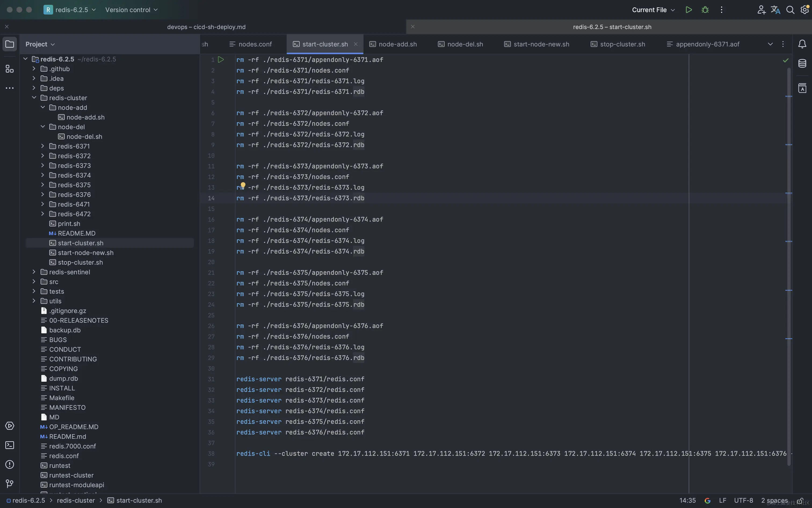
Task: Change file encoding UTF-8
Action: pos(744,500)
